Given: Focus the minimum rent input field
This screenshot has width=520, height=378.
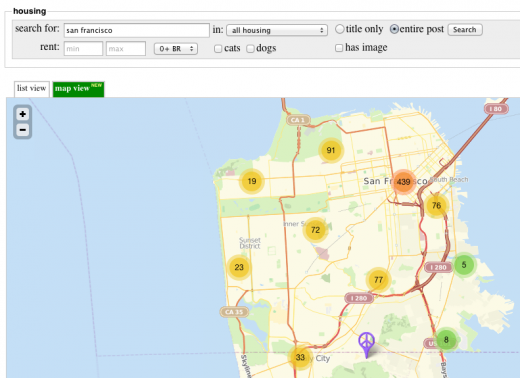Looking at the screenshot, I should (x=83, y=49).
